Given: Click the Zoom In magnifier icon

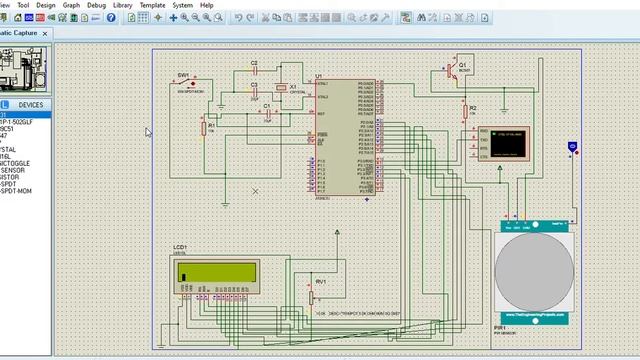Looking at the screenshot, I should pyautogui.click(x=184, y=18).
